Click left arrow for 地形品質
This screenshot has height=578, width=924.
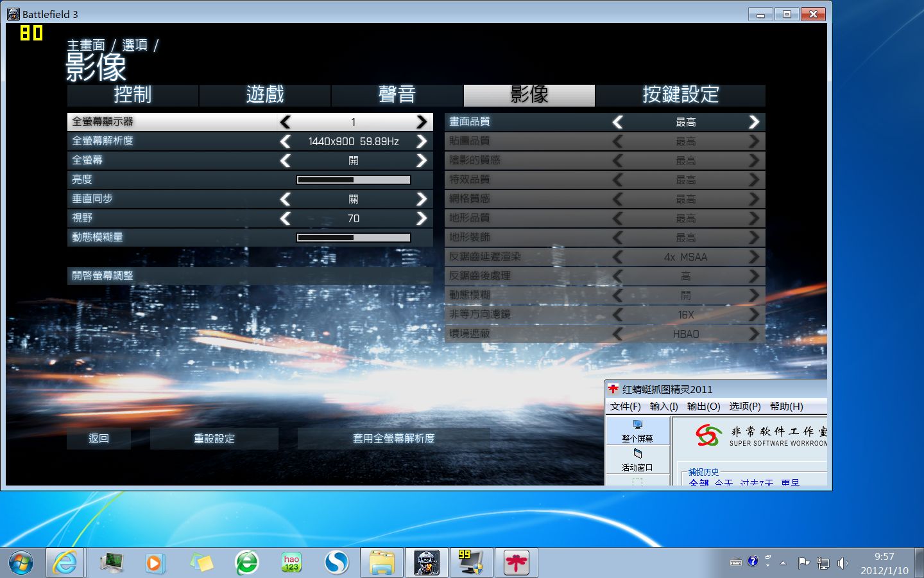(618, 218)
